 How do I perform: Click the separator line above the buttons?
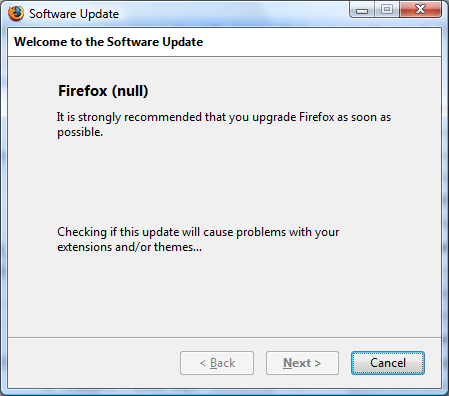click(x=224, y=337)
